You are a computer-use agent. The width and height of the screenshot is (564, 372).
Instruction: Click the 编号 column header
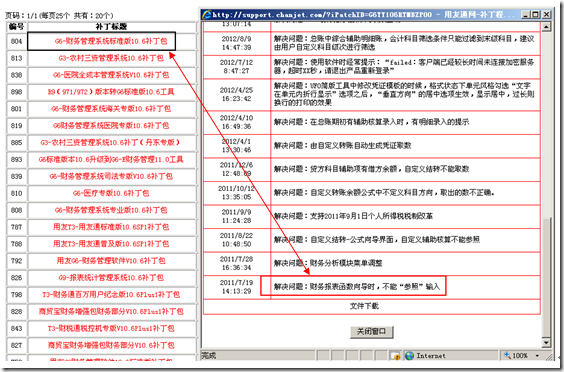pyautogui.click(x=17, y=26)
